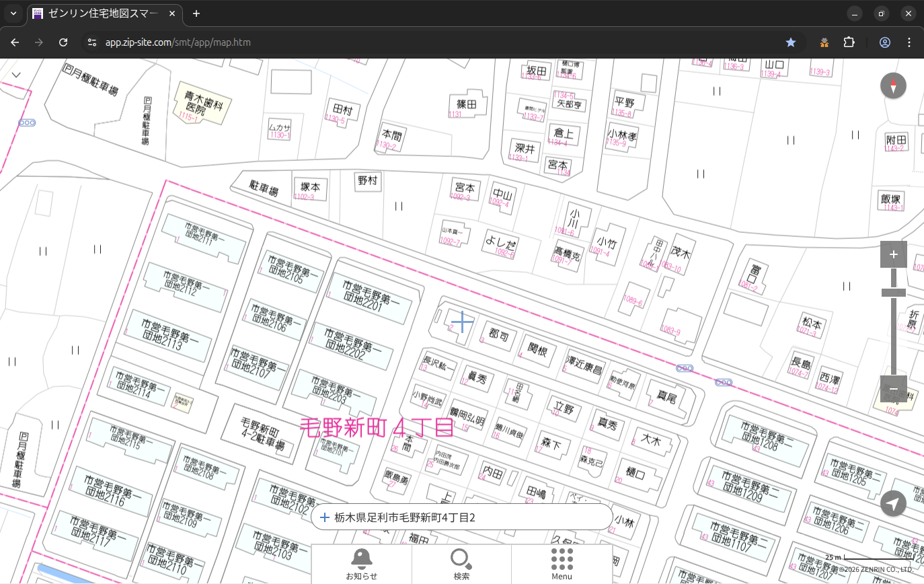Click the compass north-reset icon
Image resolution: width=924 pixels, height=584 pixels.
coord(893,86)
